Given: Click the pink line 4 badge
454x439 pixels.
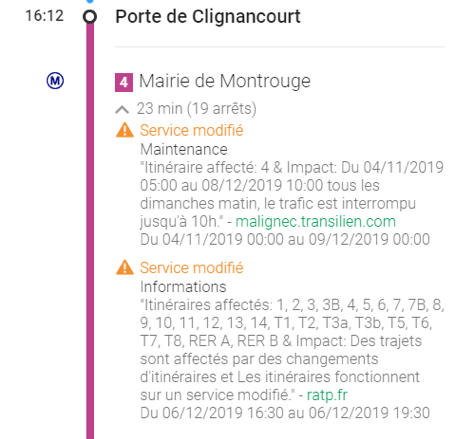Looking at the screenshot, I should pyautogui.click(x=124, y=82).
